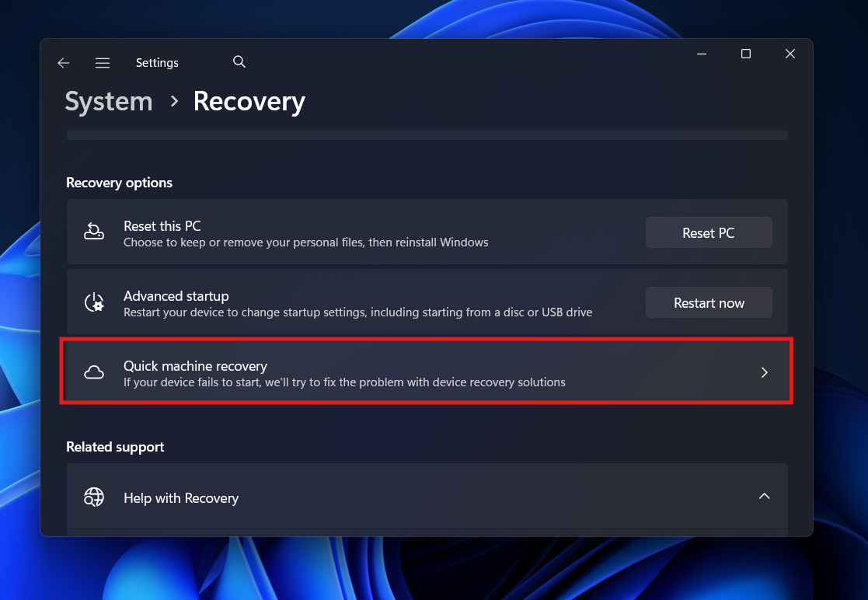Click the Restart now button
Image resolution: width=868 pixels, height=600 pixels.
click(708, 302)
